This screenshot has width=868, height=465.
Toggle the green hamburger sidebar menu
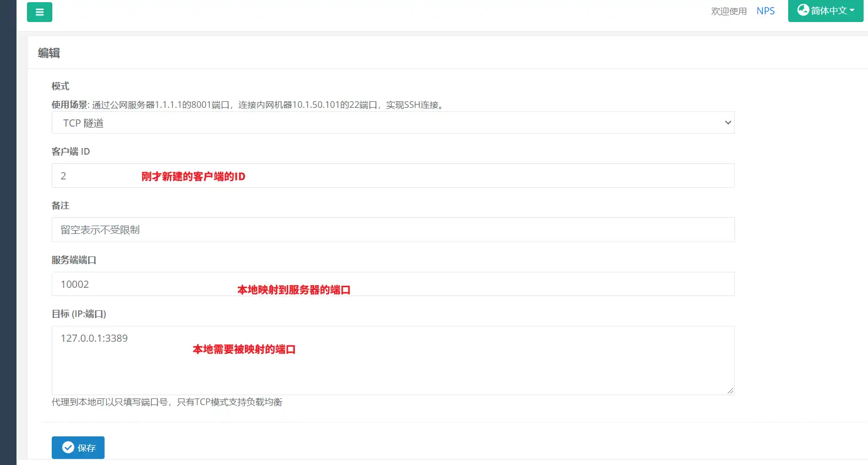pos(40,12)
